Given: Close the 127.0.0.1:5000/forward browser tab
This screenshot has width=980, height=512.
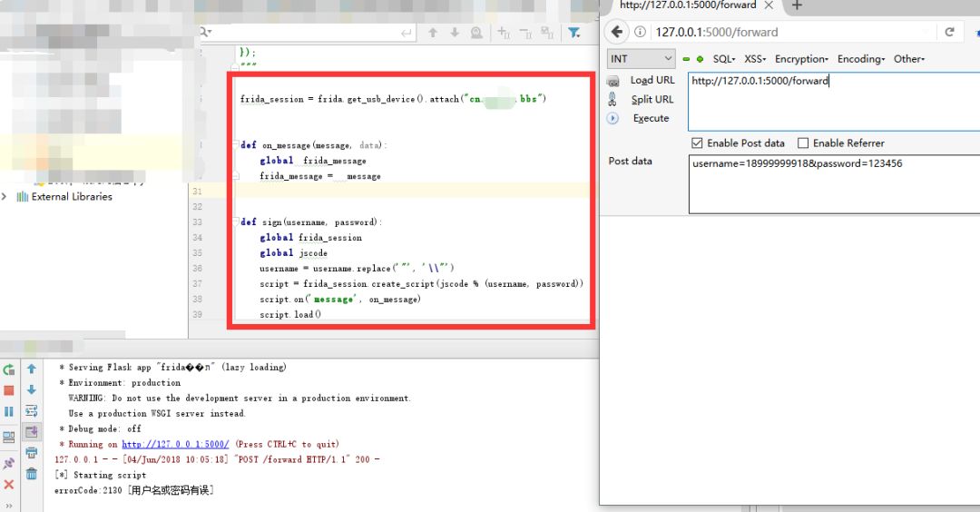Looking at the screenshot, I should [769, 5].
